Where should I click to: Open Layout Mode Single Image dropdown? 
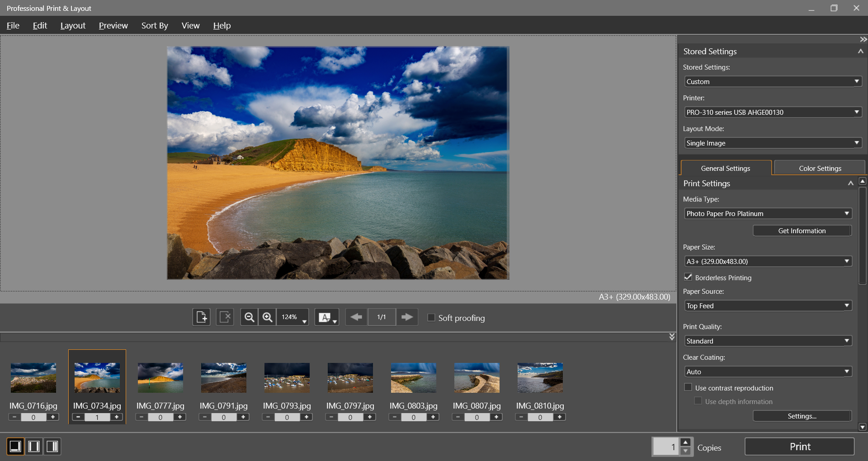[x=773, y=143]
